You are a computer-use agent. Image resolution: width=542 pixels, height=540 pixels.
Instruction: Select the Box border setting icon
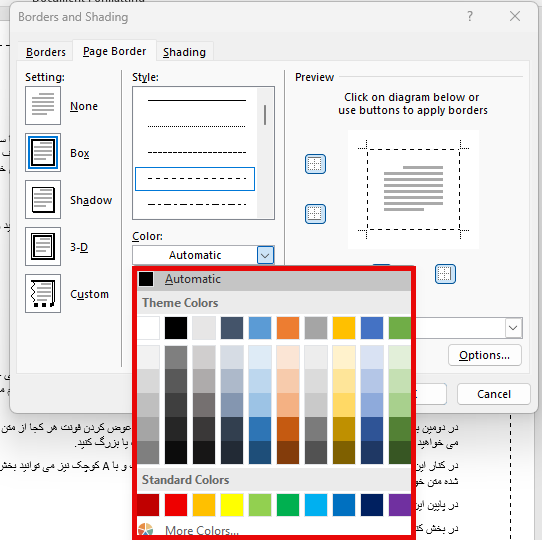(x=43, y=152)
